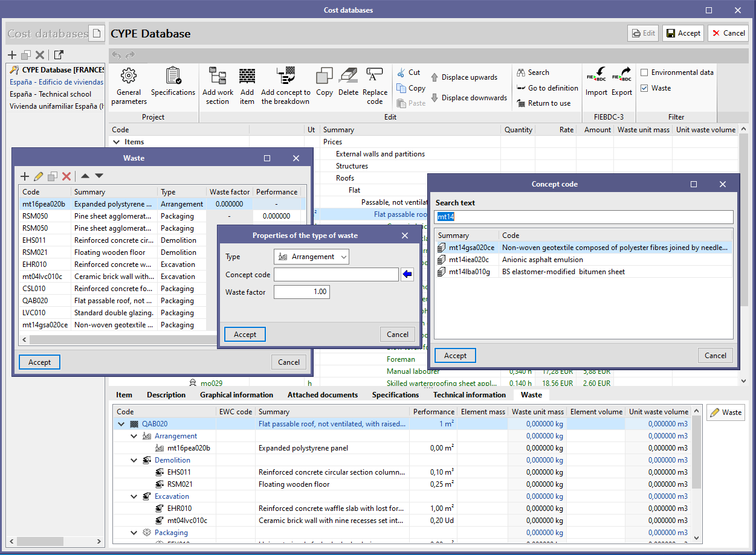Viewport: 756px width, 555px height.
Task: Click the Delete eraser icon
Action: pyautogui.click(x=348, y=82)
